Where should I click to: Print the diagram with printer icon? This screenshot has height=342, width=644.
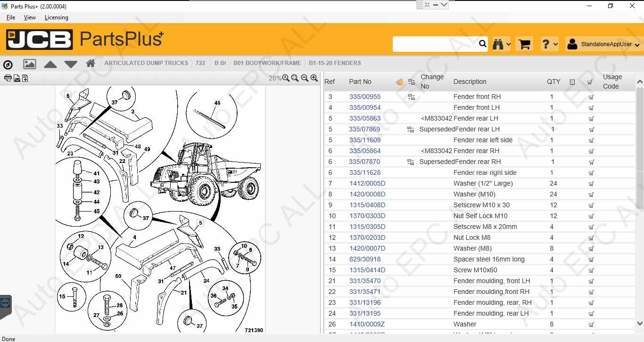8,78
